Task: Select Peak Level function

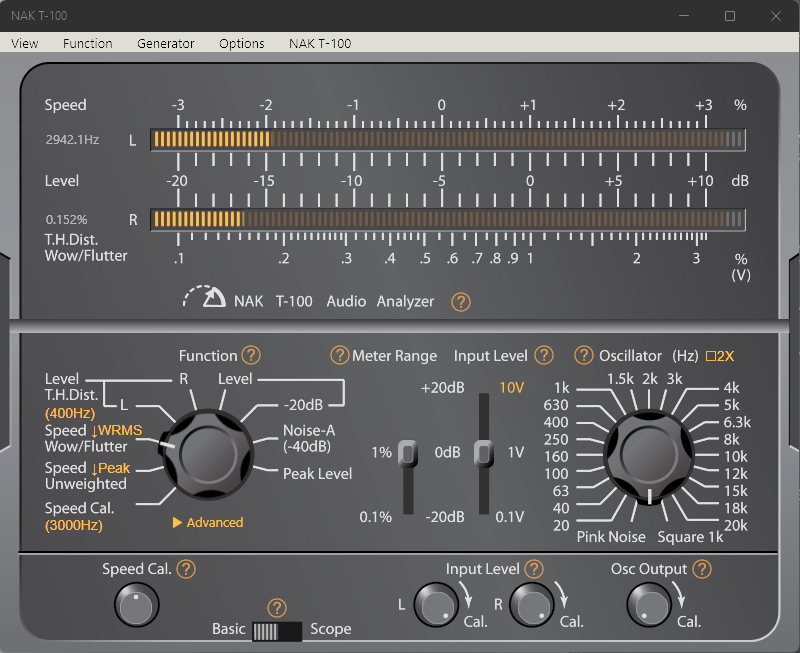Action: click(x=317, y=474)
